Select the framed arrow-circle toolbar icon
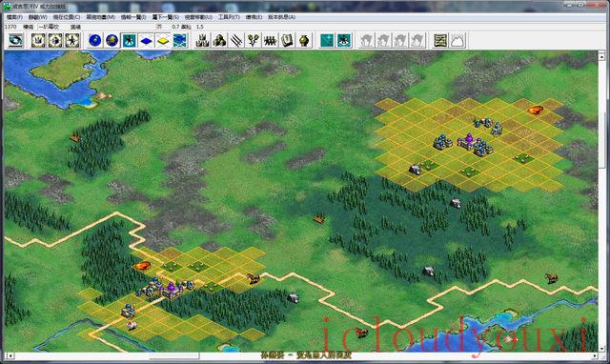 point(55,40)
